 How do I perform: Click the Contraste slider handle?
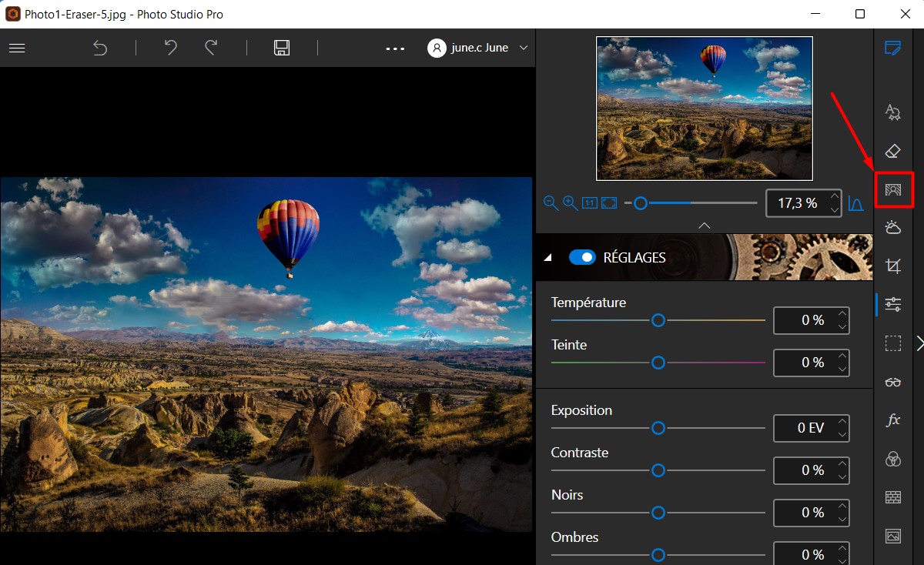pyautogui.click(x=658, y=470)
